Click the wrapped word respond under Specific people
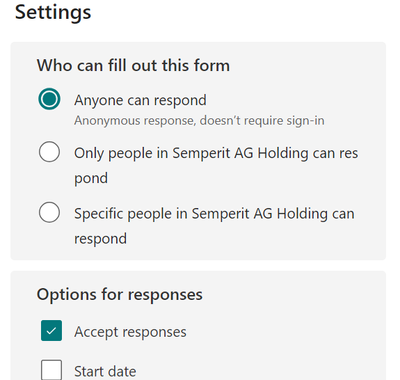 (x=100, y=239)
